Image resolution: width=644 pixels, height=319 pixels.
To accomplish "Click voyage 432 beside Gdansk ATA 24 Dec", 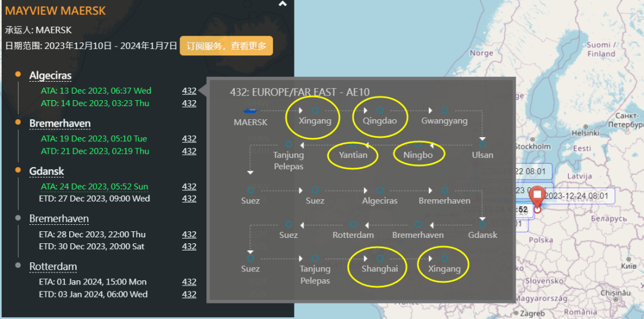I will click(x=190, y=187).
